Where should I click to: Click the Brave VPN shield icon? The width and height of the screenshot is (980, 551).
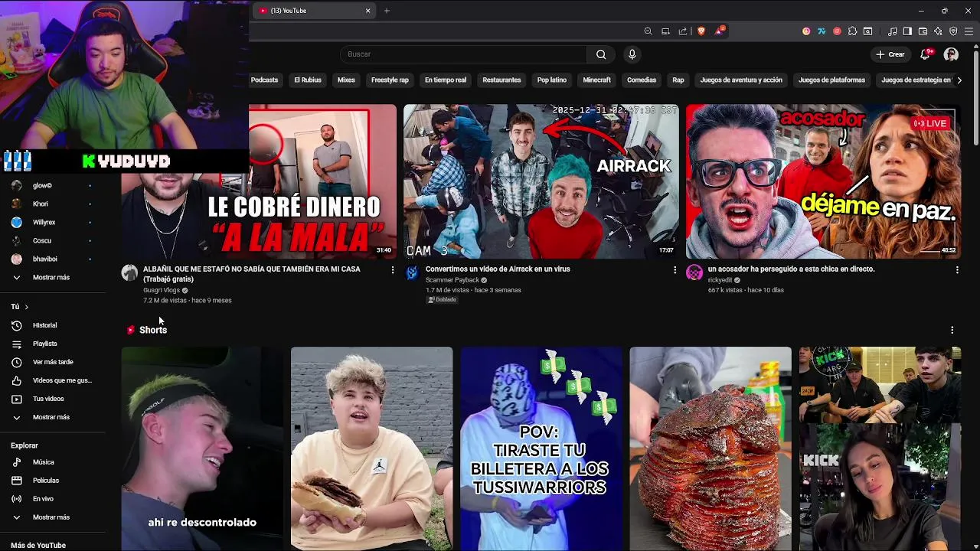pos(953,31)
